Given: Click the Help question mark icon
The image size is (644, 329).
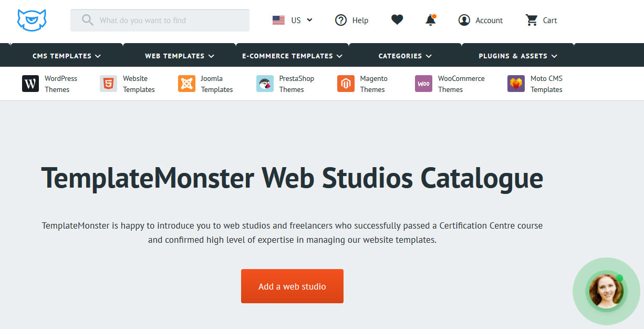Looking at the screenshot, I should point(341,20).
